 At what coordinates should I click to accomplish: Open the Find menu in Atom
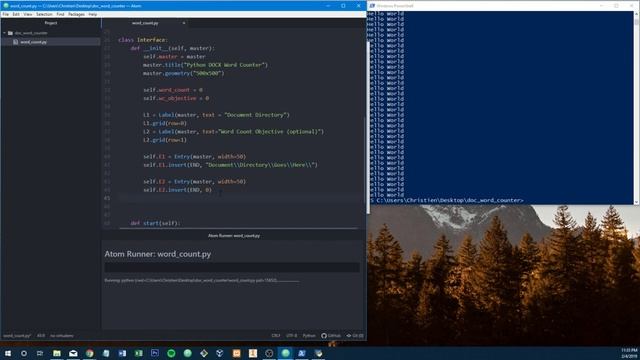click(60, 14)
